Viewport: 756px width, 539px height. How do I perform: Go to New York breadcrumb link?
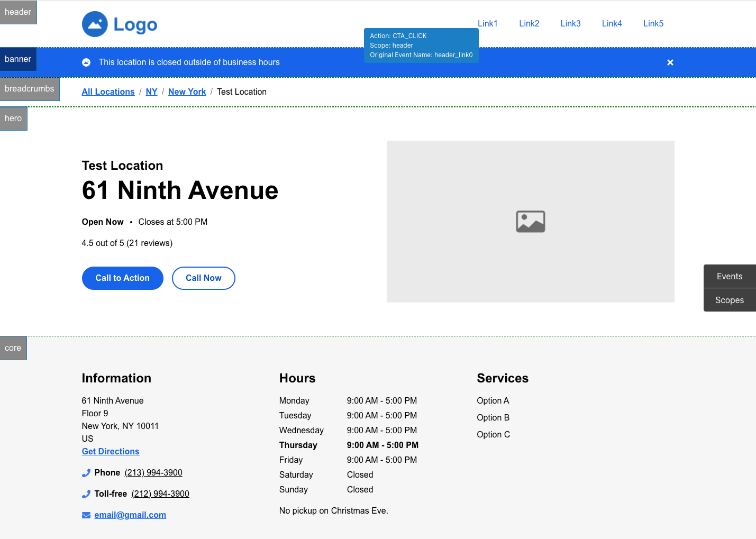187,92
